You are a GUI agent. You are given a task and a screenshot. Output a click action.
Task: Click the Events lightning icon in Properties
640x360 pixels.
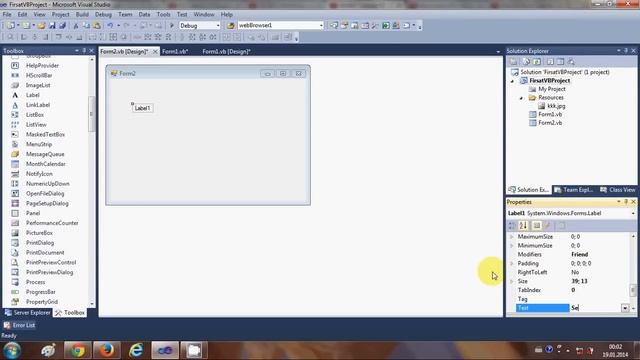pos(548,225)
